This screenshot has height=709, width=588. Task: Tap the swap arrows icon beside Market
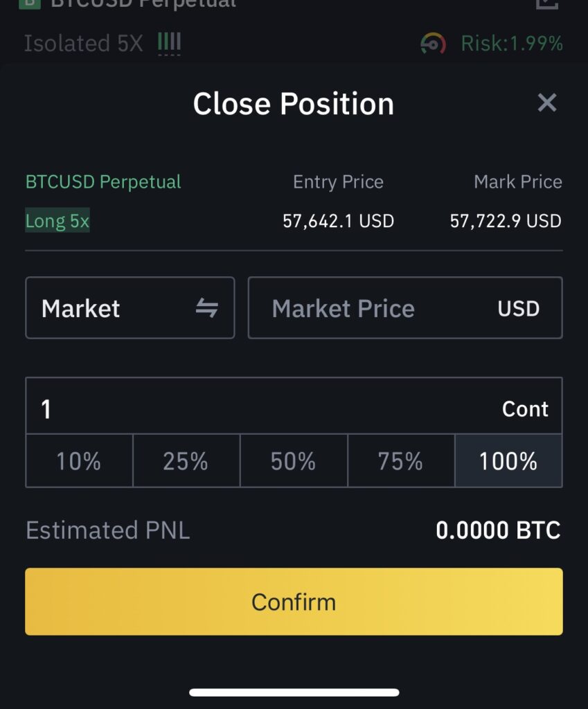click(206, 308)
